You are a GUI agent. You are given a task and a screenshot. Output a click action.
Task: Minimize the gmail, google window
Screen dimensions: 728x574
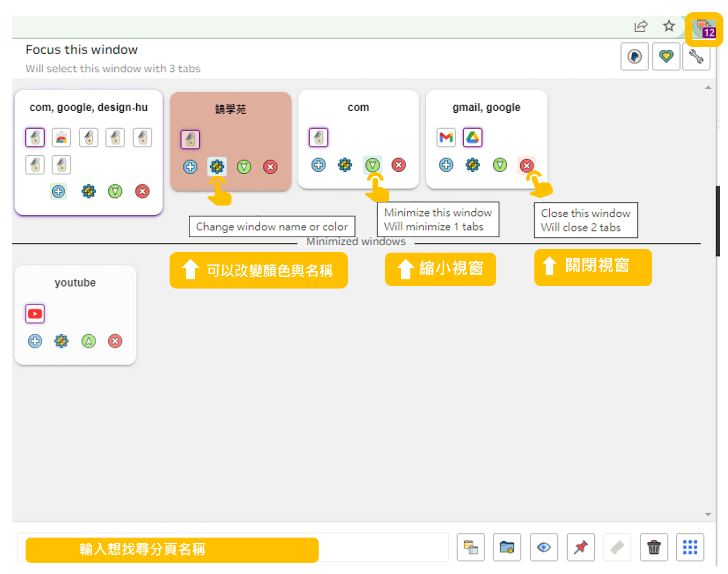[500, 165]
